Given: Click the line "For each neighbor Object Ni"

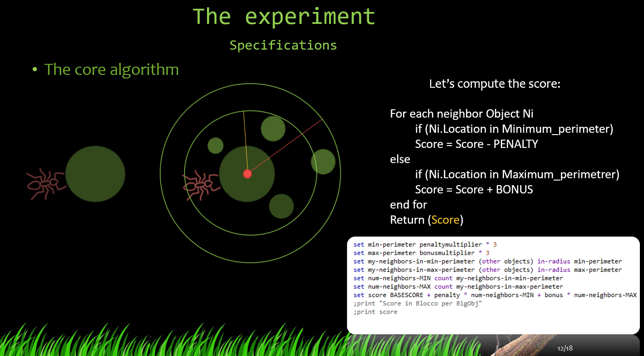Looking at the screenshot, I should click(x=462, y=113).
